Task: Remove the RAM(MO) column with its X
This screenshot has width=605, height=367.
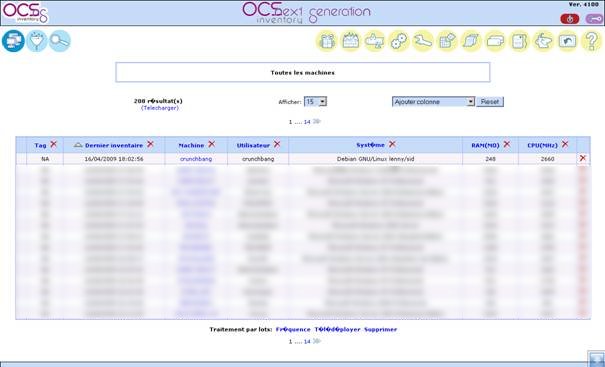Action: click(507, 144)
